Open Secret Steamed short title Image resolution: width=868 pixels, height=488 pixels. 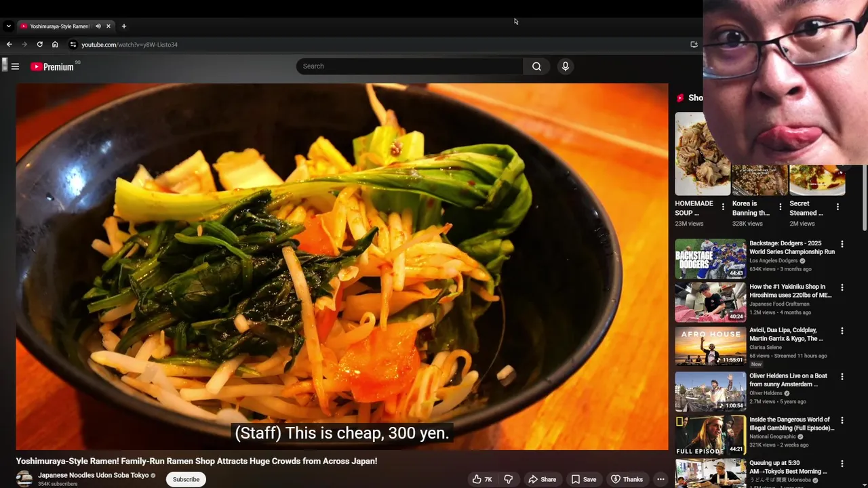pyautogui.click(x=806, y=208)
